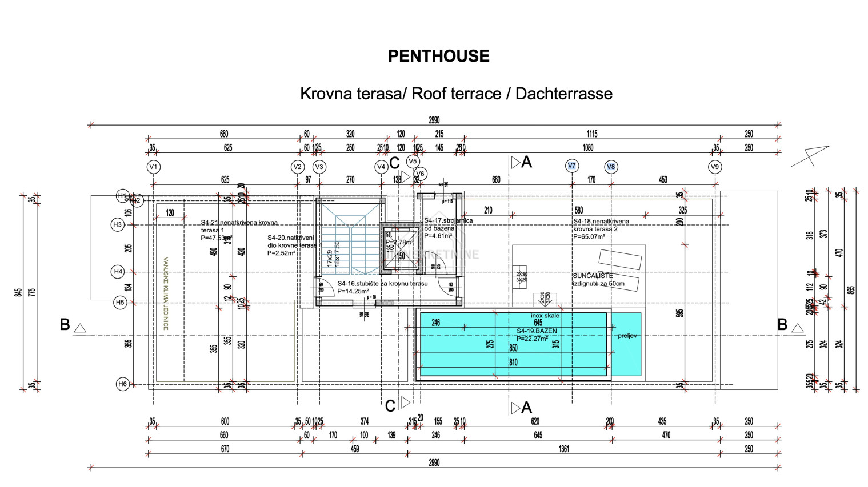Screen dimensions: 868x487
Task: Select the bottom section C arrow marker
Action: [405, 403]
